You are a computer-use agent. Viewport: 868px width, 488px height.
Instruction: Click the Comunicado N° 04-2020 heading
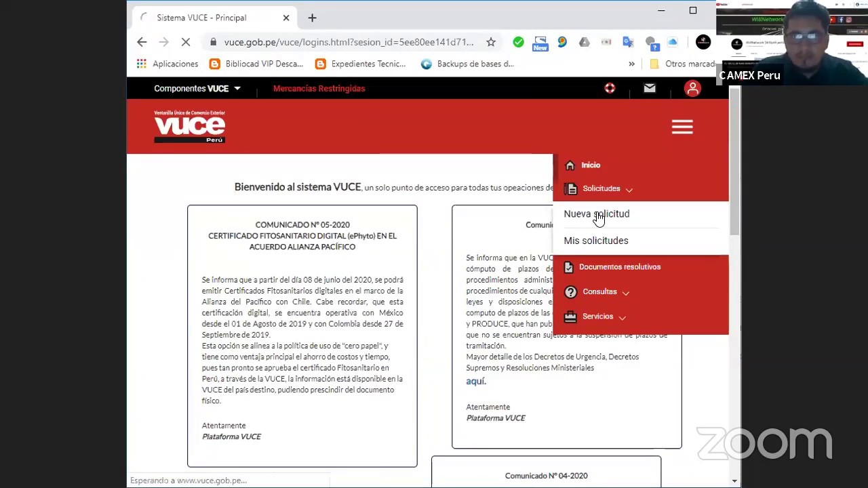546,476
